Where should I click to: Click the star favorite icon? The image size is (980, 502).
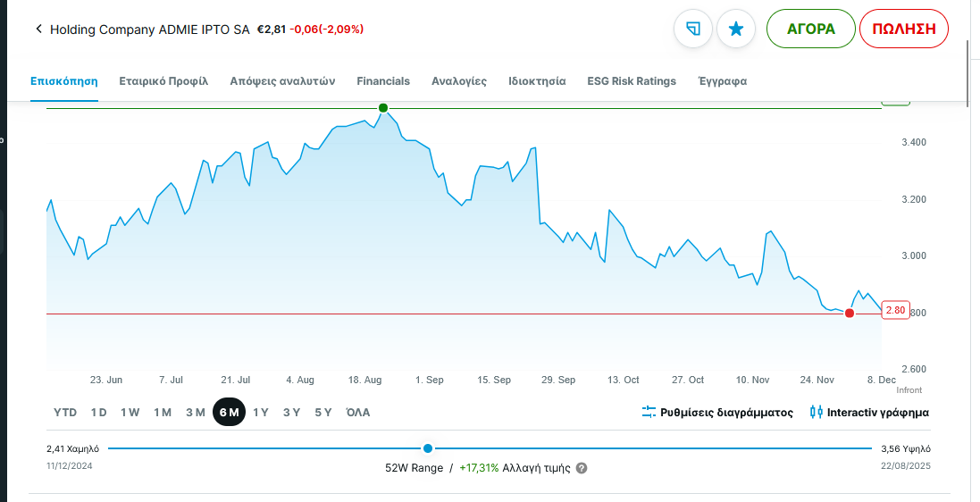(736, 29)
